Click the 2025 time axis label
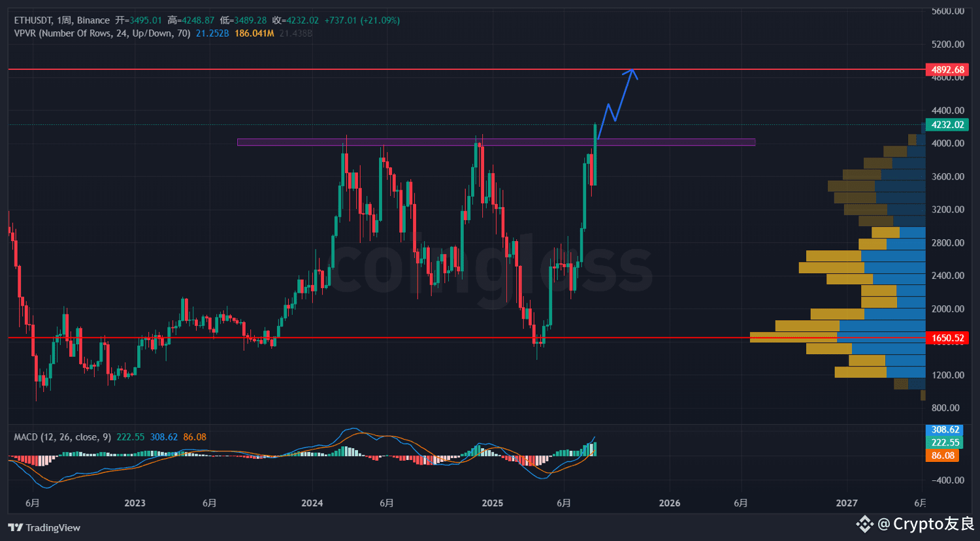The height and width of the screenshot is (541, 980). point(493,503)
